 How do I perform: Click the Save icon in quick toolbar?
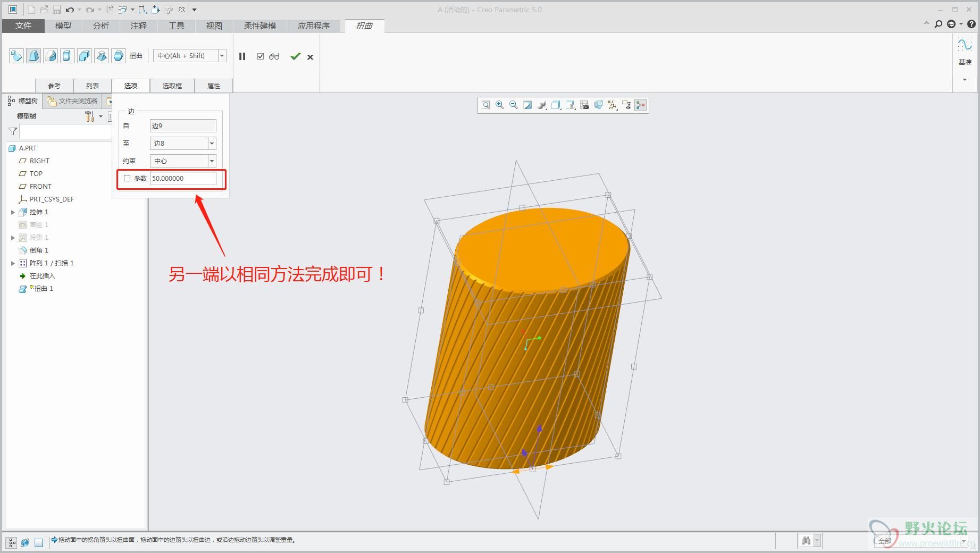click(x=57, y=10)
